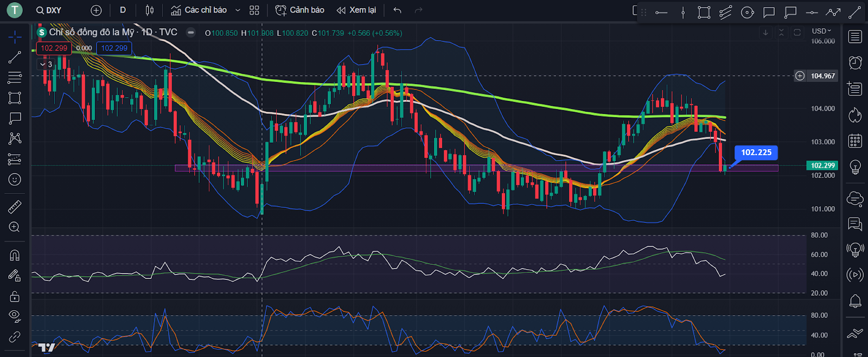Toggle hide all drawings eye icon
This screenshot has width=868, height=357.
tap(15, 316)
